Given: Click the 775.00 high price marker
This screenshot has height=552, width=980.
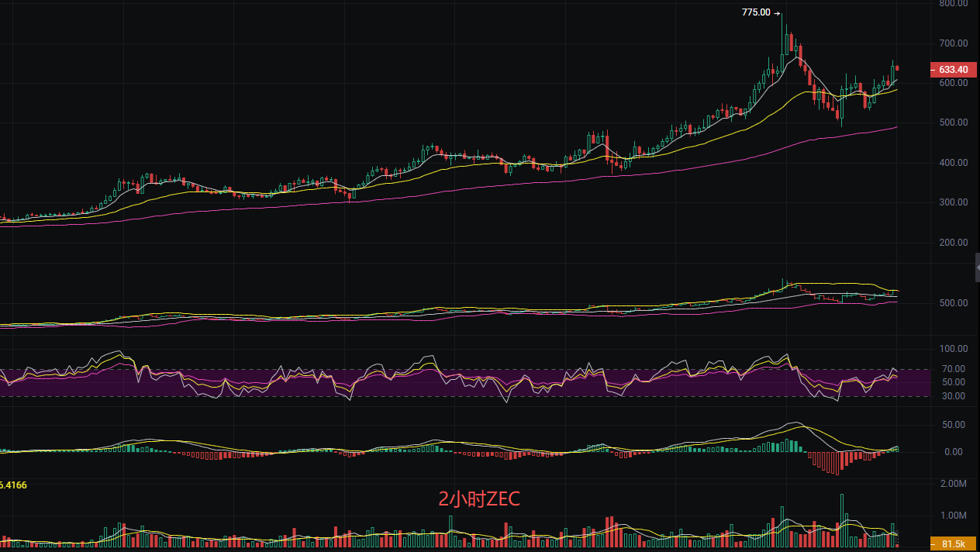Looking at the screenshot, I should (756, 12).
